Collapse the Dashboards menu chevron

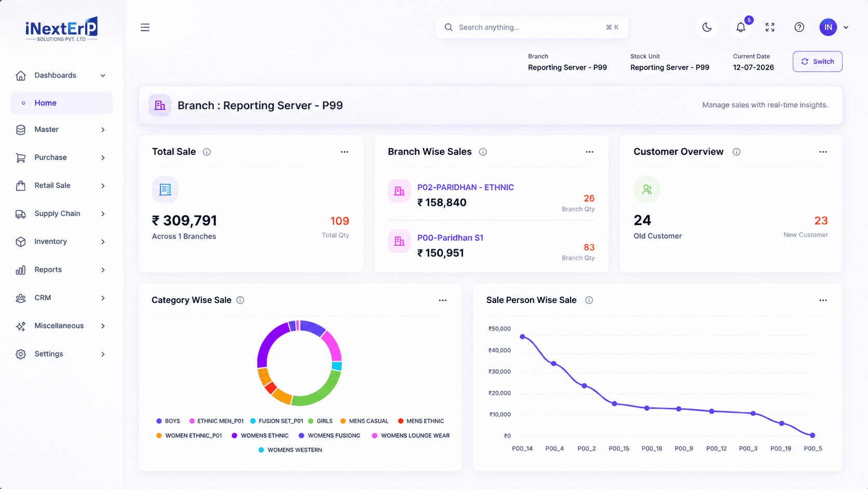pyautogui.click(x=103, y=75)
